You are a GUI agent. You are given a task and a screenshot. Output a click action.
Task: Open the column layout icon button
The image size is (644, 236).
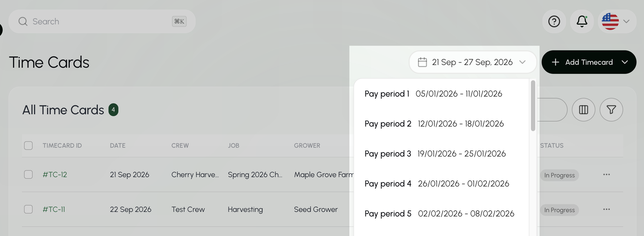click(584, 110)
